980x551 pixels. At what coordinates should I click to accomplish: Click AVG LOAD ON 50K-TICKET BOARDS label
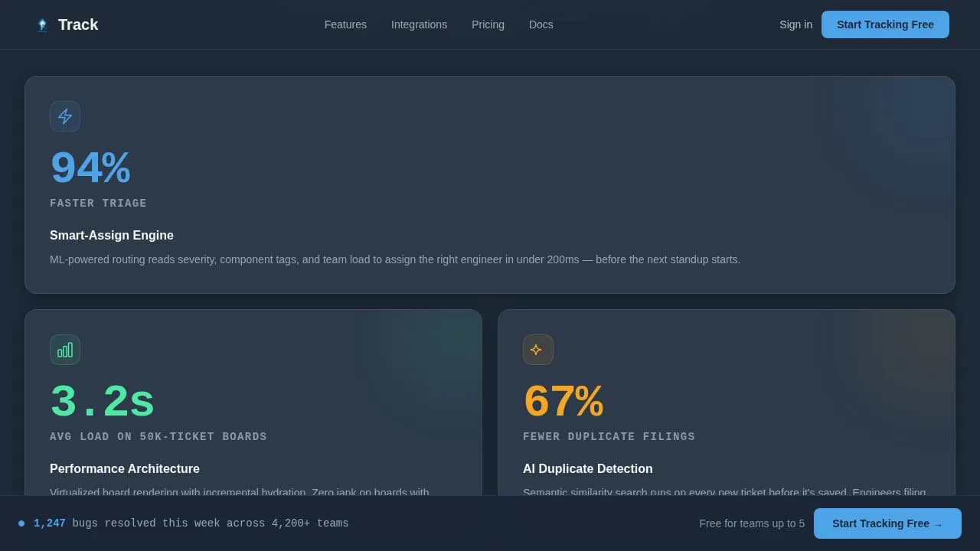pyautogui.click(x=158, y=437)
